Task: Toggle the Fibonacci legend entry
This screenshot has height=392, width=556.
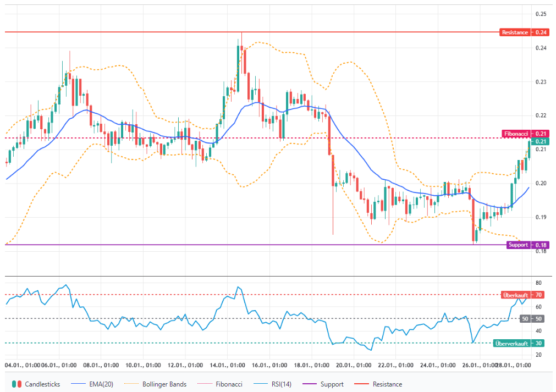Action: tap(220, 384)
